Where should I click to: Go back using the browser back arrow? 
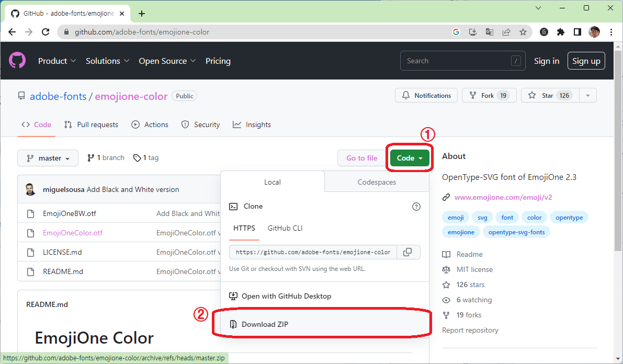pos(12,32)
